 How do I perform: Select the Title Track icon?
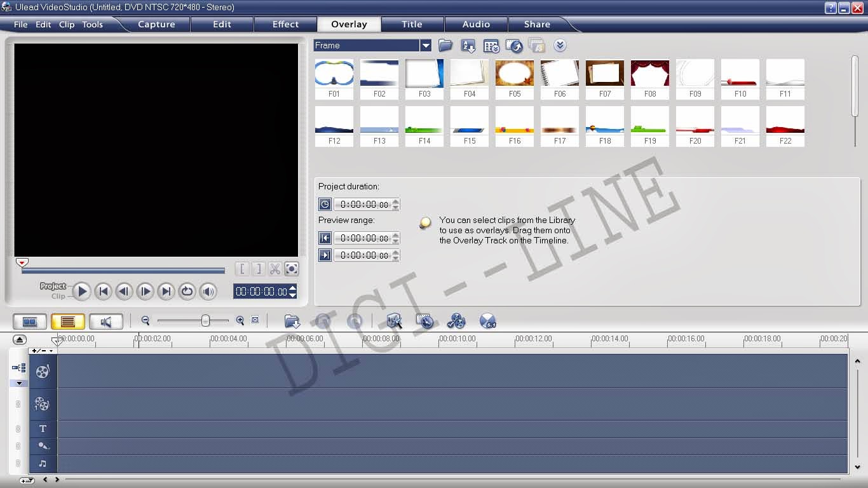click(43, 428)
